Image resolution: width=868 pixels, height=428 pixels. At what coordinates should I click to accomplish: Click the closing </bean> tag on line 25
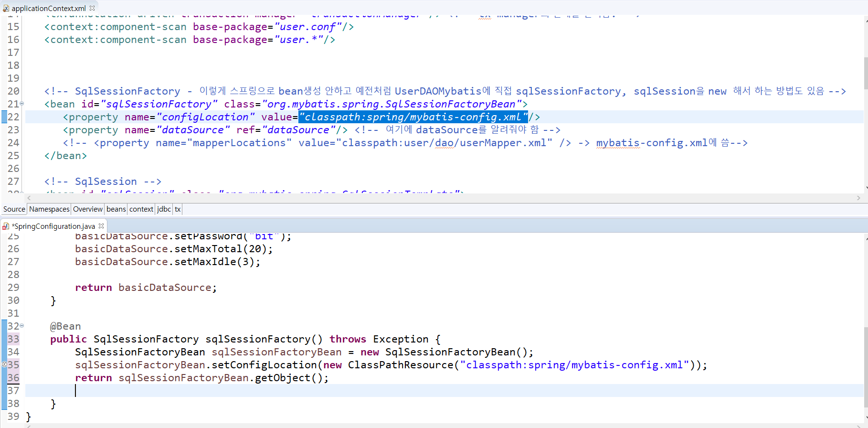65,156
